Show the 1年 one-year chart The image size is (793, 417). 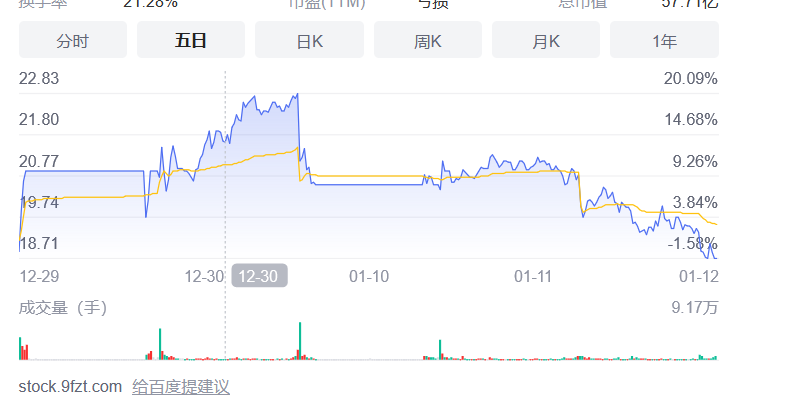[x=665, y=40]
